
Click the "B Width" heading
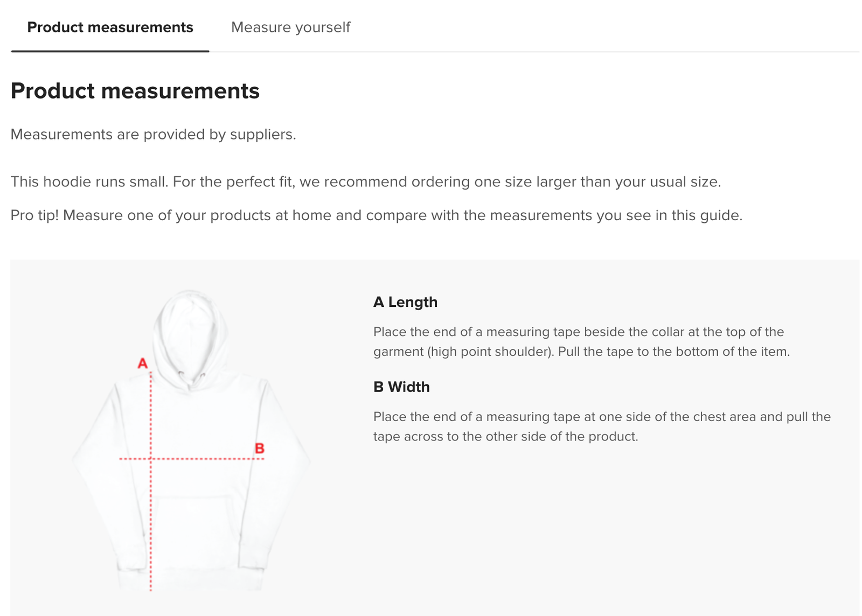pos(401,387)
